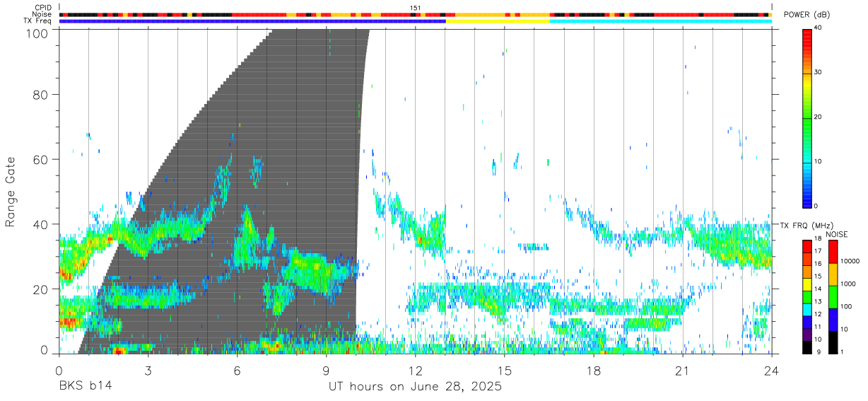Click hour tick label 21
This screenshot has height=401, width=868.
(x=682, y=370)
